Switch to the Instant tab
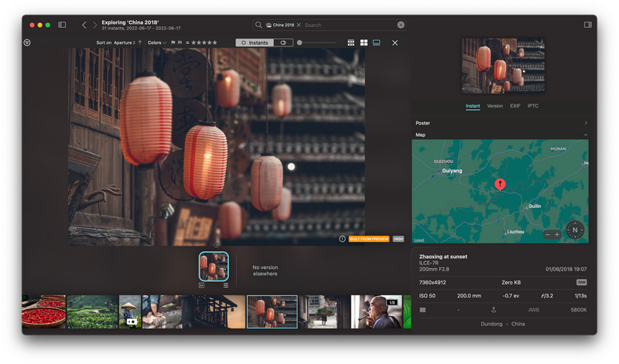 point(473,106)
